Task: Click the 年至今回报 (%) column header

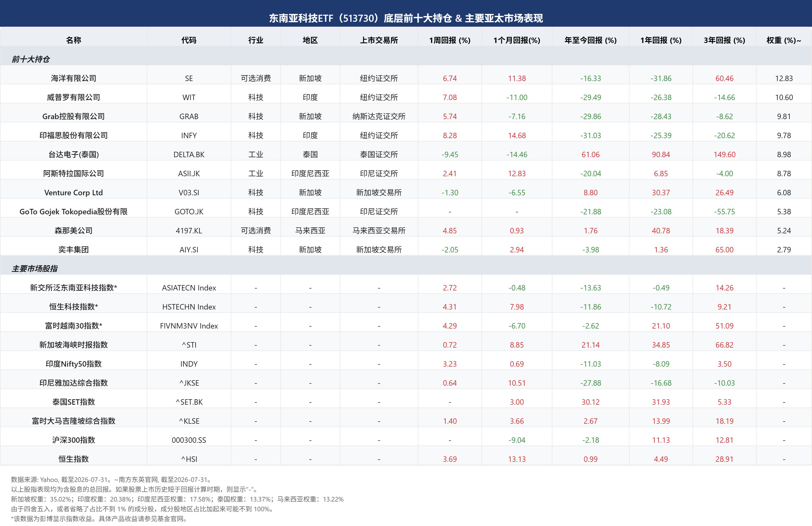Action: 590,40
